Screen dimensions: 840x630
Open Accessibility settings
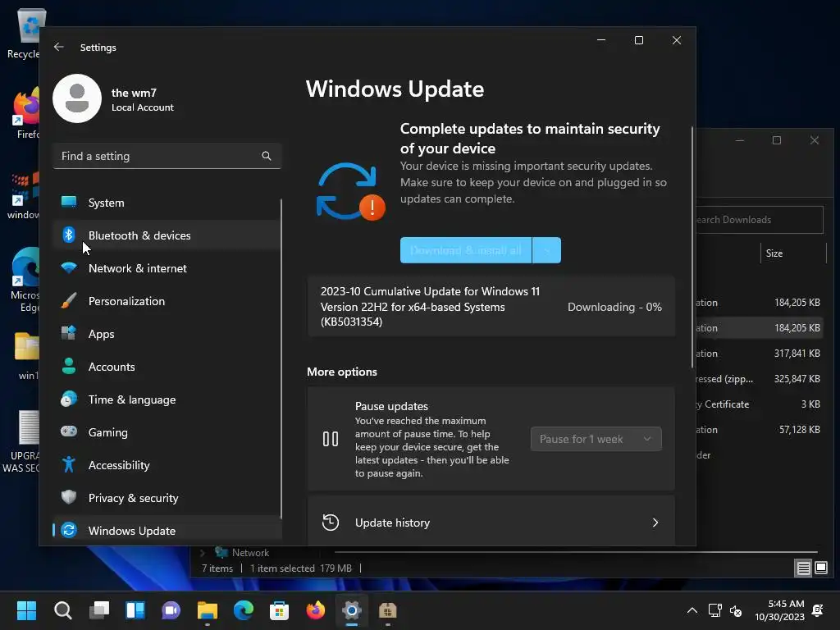tap(167, 465)
